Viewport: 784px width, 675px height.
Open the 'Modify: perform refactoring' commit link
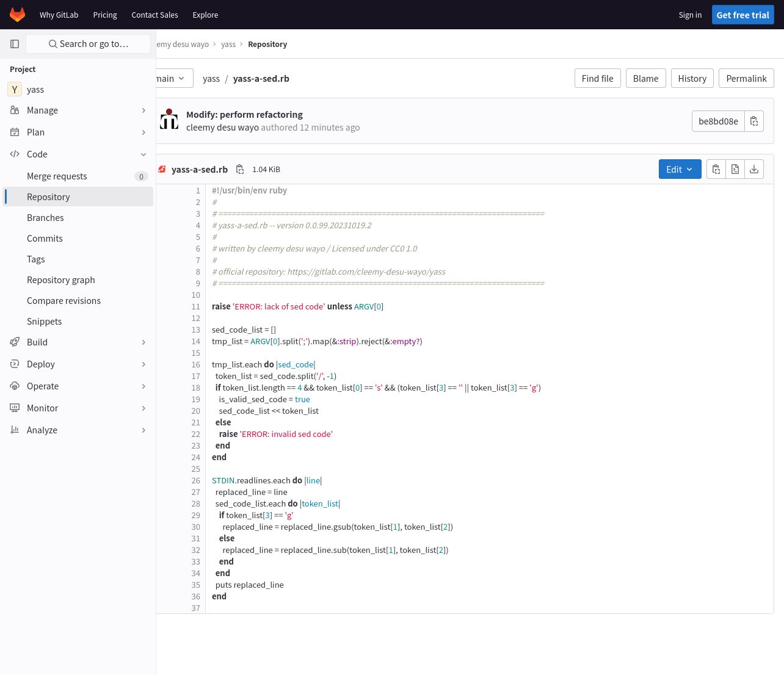[x=244, y=114]
